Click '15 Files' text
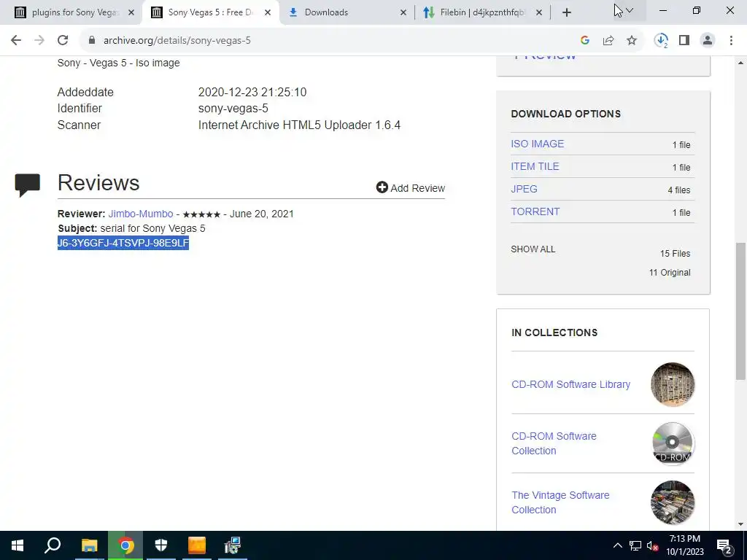Image resolution: width=747 pixels, height=560 pixels. pyautogui.click(x=675, y=253)
